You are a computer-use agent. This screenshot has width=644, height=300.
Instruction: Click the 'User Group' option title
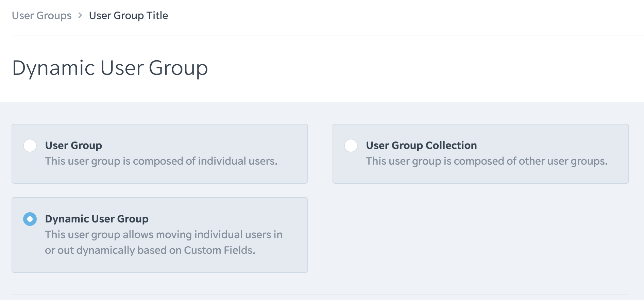[73, 146]
